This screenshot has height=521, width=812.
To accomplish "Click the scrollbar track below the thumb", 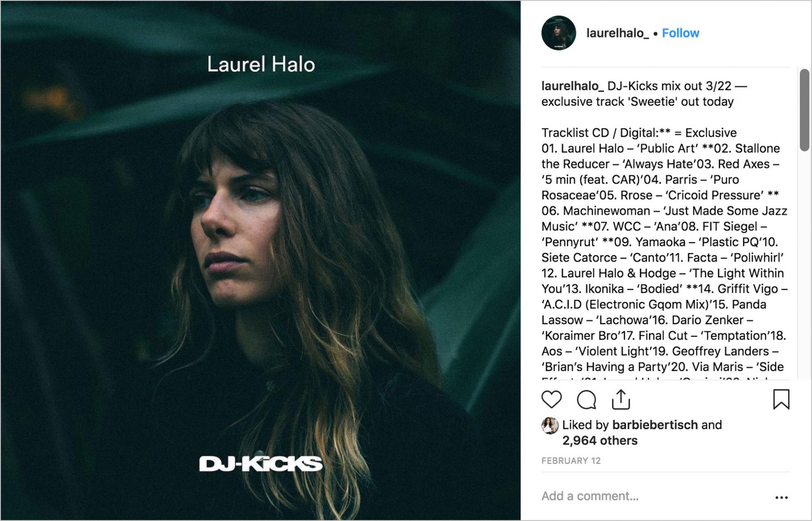I will click(804, 266).
